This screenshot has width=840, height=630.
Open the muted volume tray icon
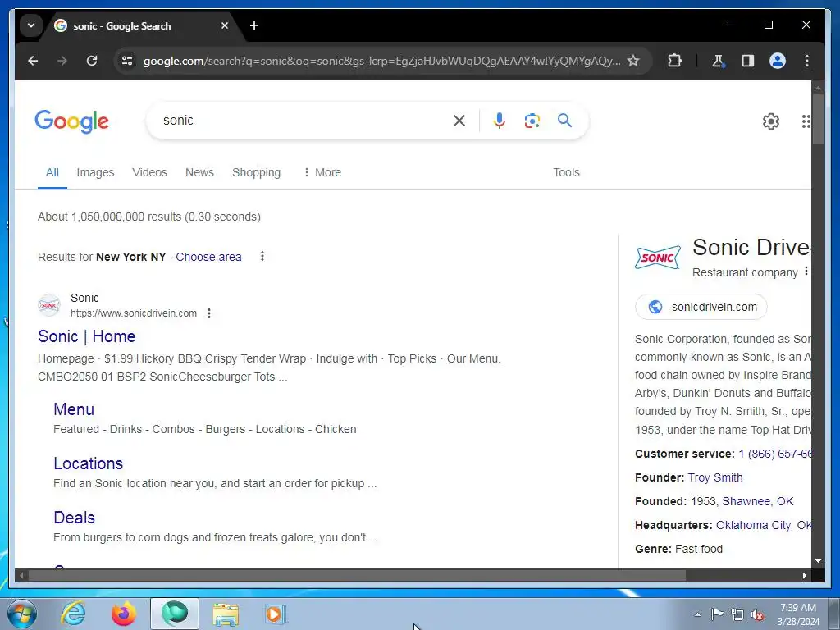(757, 614)
